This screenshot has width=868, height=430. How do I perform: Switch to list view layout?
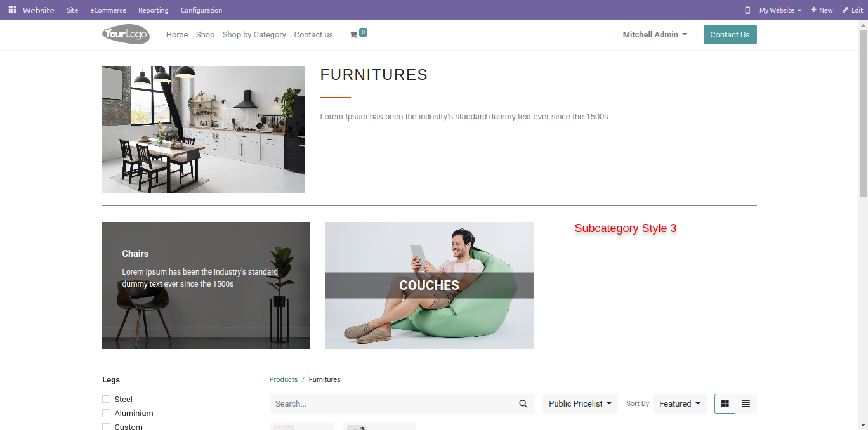coord(746,404)
